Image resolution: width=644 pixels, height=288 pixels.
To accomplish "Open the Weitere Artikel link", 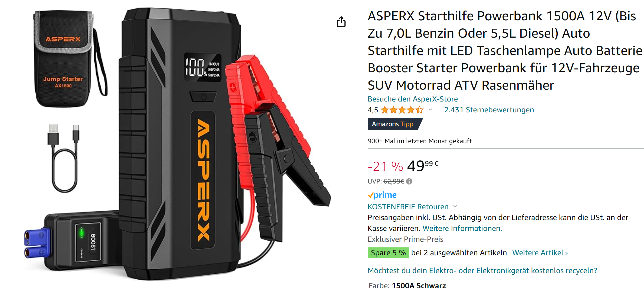I will click(x=540, y=253).
